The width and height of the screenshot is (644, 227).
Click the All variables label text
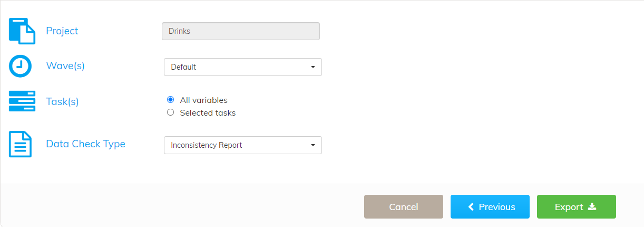[x=203, y=100]
